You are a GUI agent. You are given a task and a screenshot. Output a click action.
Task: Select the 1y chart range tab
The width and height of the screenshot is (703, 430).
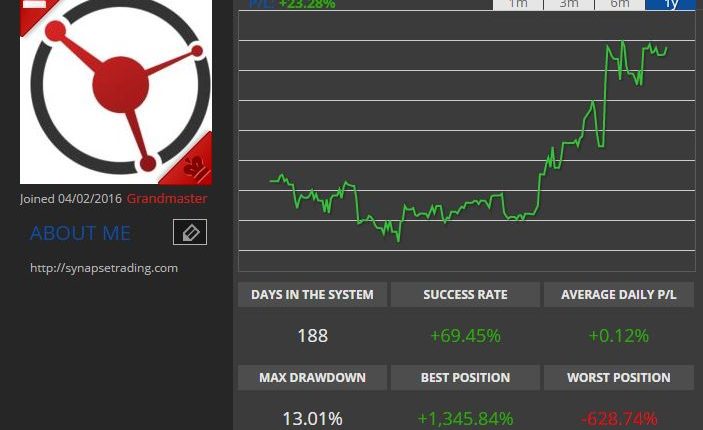point(670,4)
